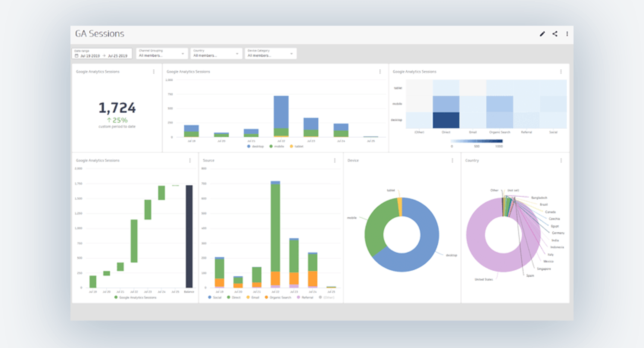Click the three-dot icon on the Country chart
The height and width of the screenshot is (348, 644).
[x=560, y=160]
